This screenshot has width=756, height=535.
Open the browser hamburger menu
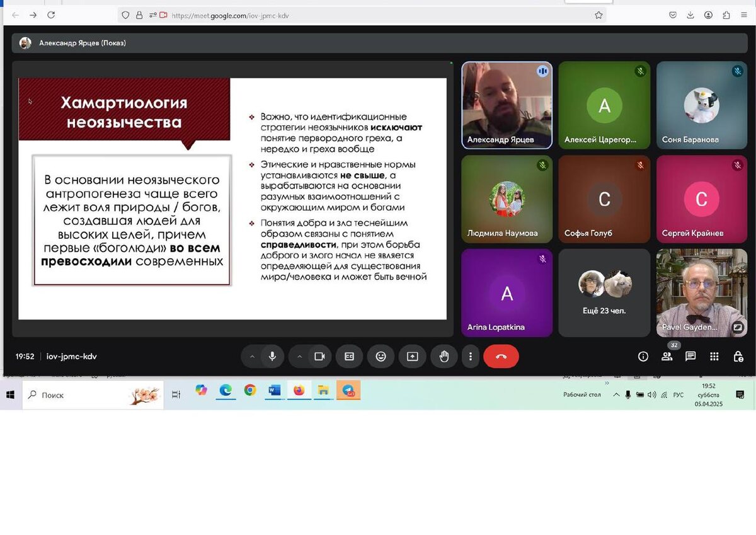[x=744, y=15]
